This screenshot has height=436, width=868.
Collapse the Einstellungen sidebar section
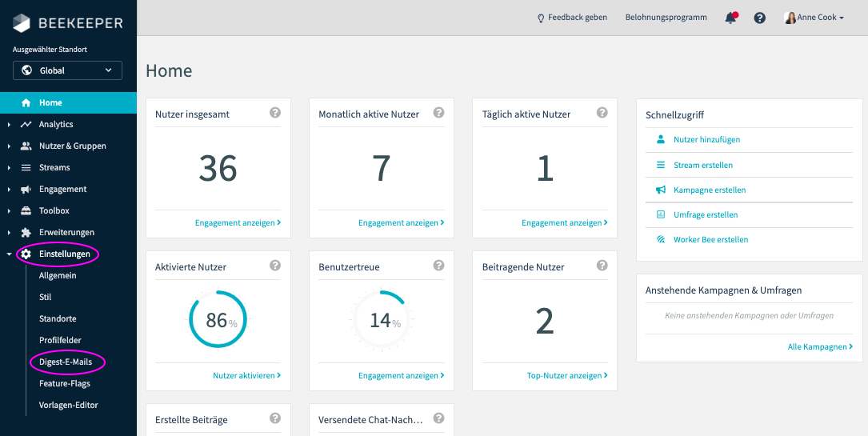(9, 254)
